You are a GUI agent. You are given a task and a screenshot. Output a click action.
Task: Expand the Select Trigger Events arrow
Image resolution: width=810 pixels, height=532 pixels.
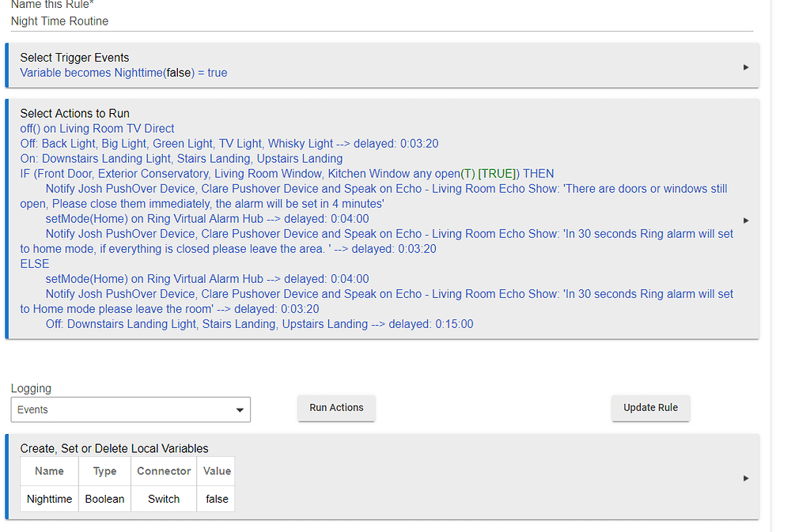pos(745,67)
